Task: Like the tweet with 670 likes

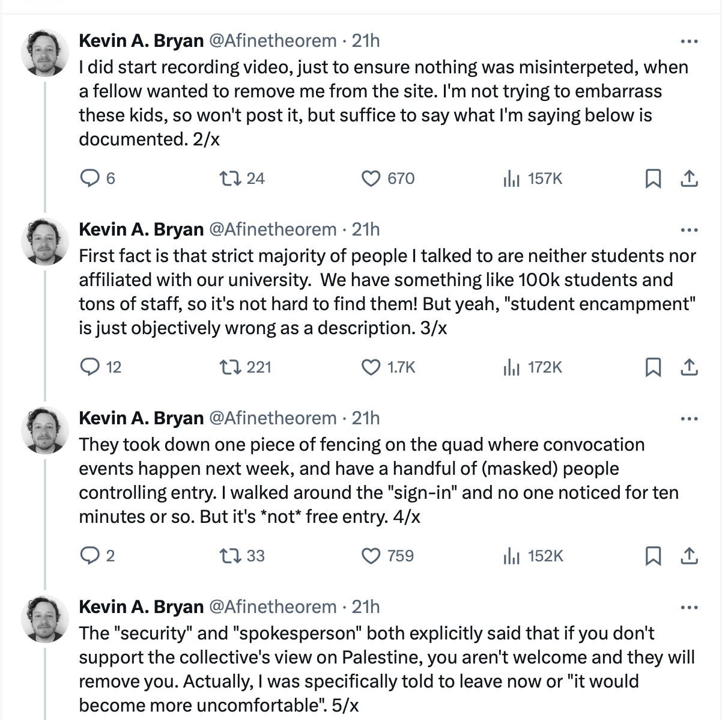Action: click(371, 178)
